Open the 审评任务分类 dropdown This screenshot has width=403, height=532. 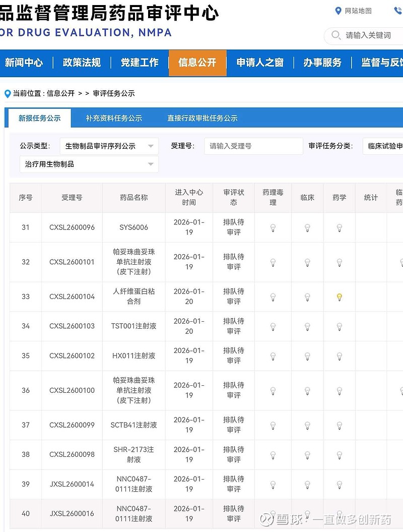pyautogui.click(x=384, y=146)
